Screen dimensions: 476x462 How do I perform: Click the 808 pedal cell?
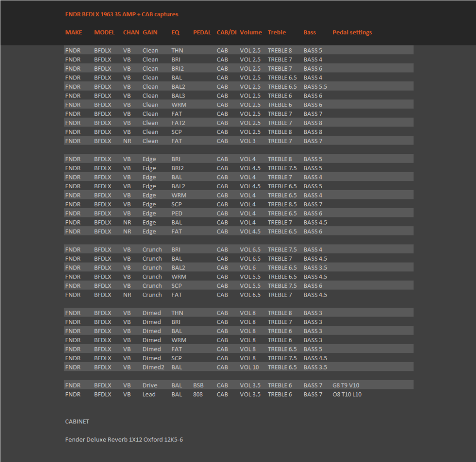click(198, 394)
